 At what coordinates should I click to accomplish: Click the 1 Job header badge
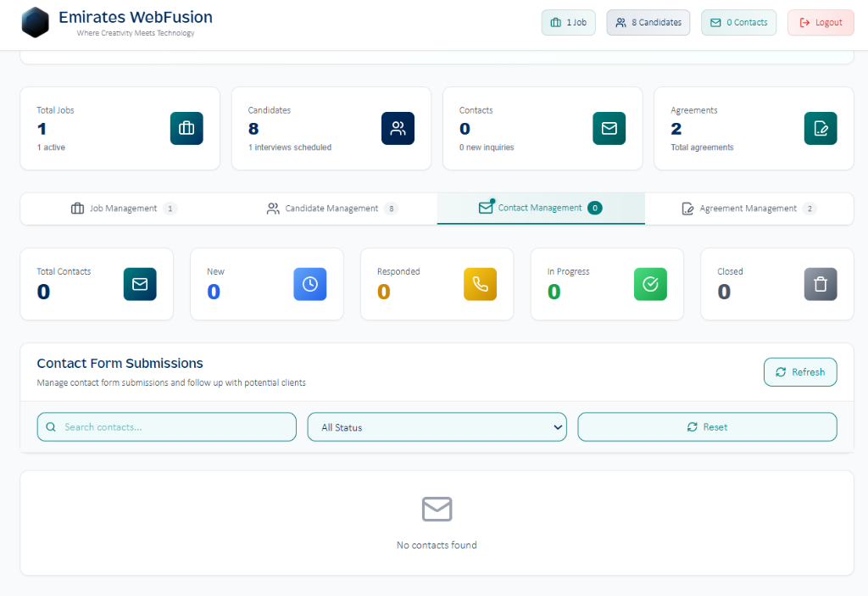(x=568, y=22)
